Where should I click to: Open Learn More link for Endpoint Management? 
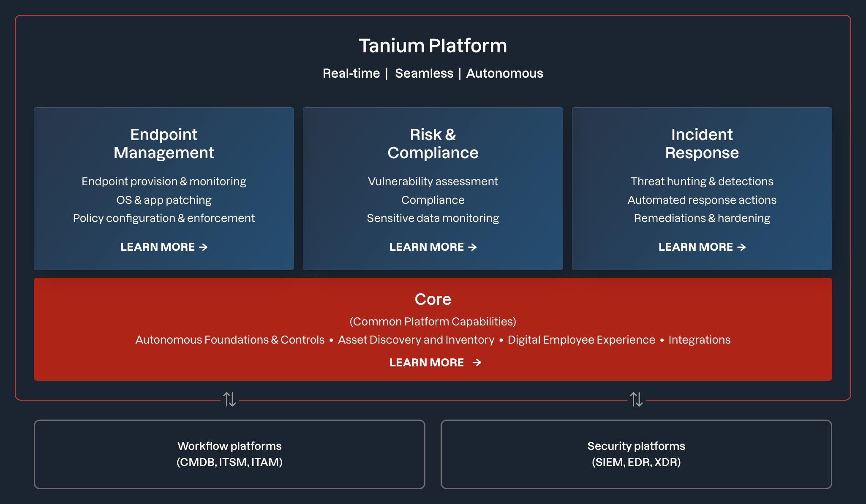pos(158,247)
